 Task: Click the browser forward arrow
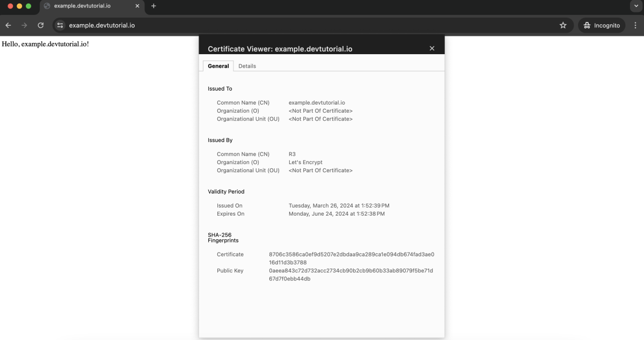pyautogui.click(x=24, y=25)
